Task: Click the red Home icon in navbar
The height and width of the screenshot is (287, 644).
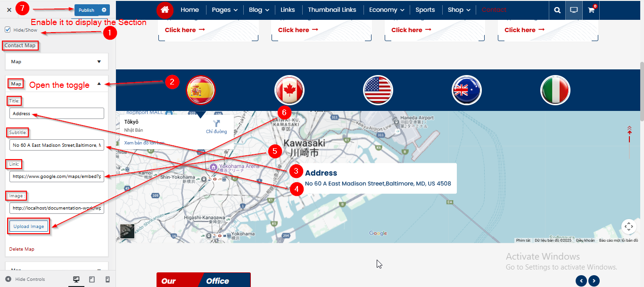Action: (x=165, y=10)
